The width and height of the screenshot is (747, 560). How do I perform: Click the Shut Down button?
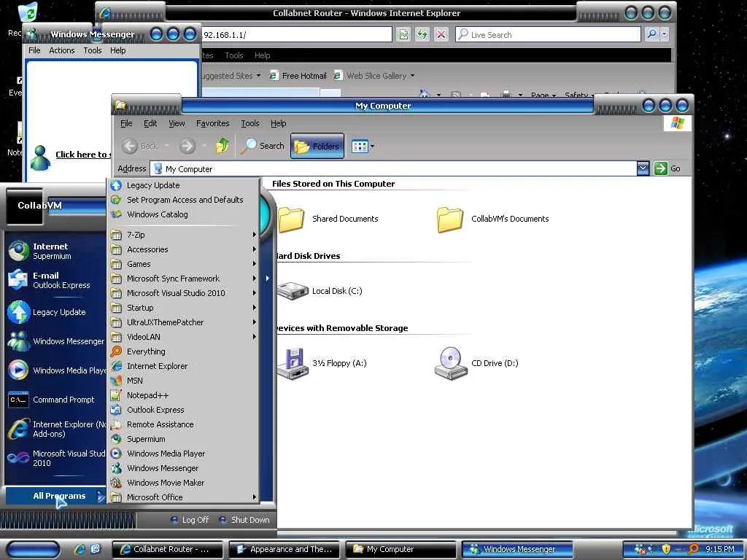(244, 520)
